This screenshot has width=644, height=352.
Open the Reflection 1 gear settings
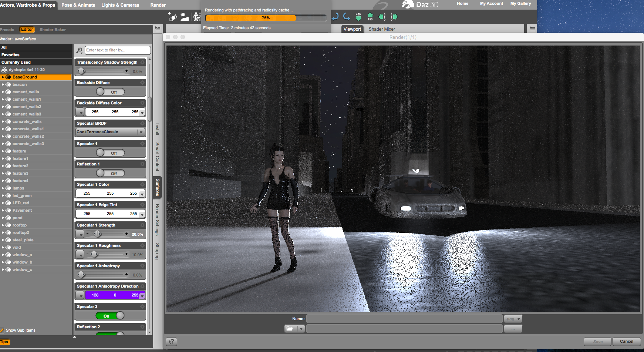click(142, 164)
